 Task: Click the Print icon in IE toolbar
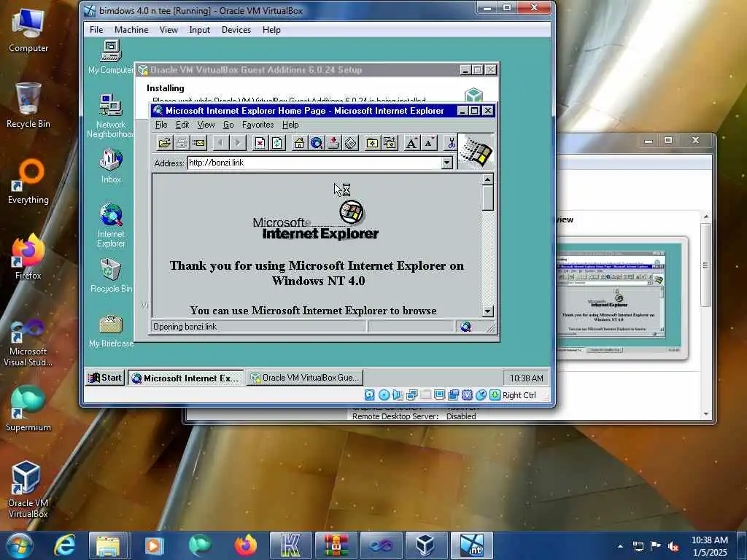pos(182,143)
